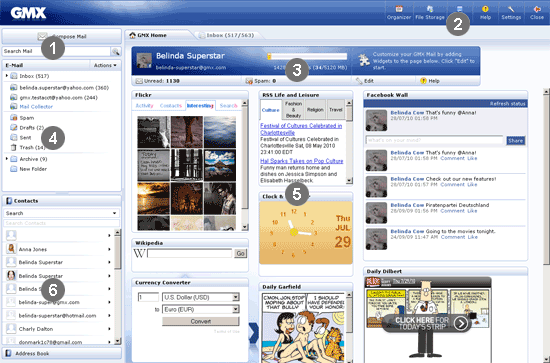Click the RSS widget scroll up arrow
550x363 pixels.
pyautogui.click(x=349, y=103)
